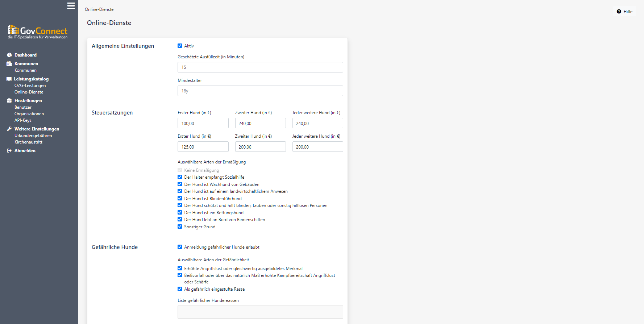The image size is (644, 324).
Task: Open the Leistungskatalog section
Action: 31,79
